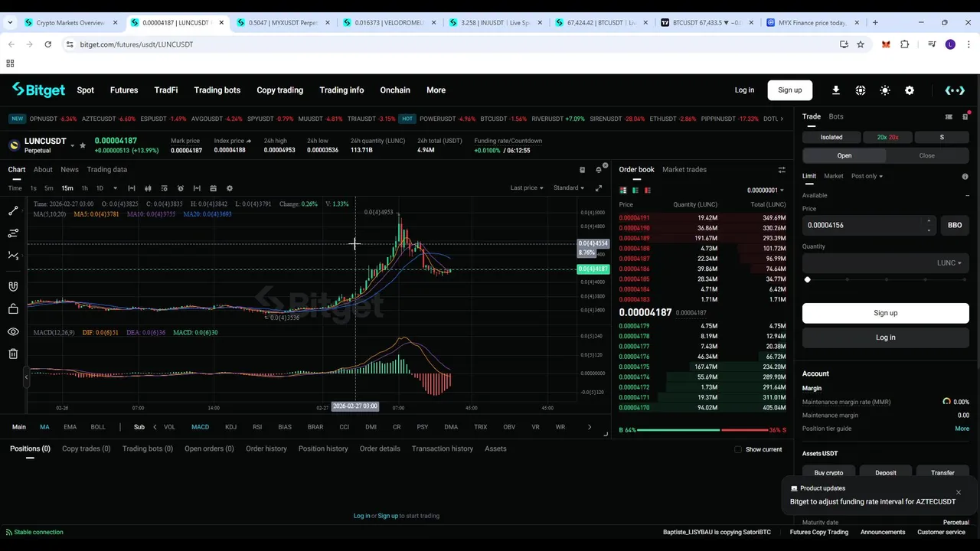Screen dimensions: 980x551
Task: Open the drawing tool below the line tool
Action: 13,233
